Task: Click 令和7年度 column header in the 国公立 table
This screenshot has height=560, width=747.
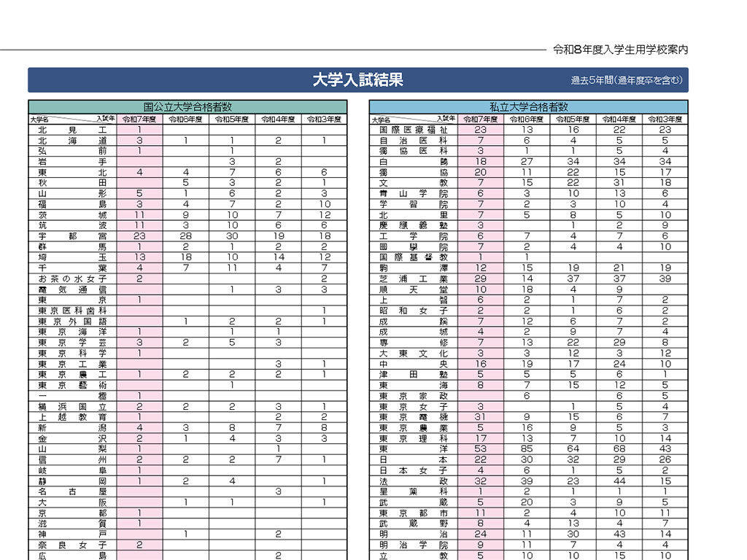Action: [139, 119]
